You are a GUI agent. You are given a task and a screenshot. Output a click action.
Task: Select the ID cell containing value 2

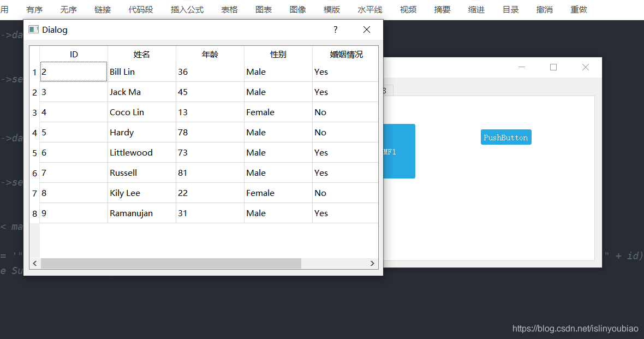tap(73, 72)
